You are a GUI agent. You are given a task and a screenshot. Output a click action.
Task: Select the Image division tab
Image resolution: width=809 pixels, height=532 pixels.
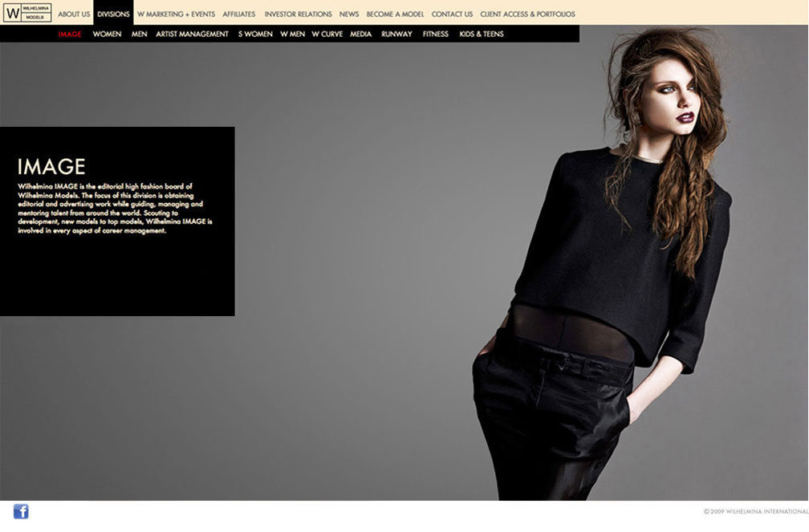click(70, 34)
